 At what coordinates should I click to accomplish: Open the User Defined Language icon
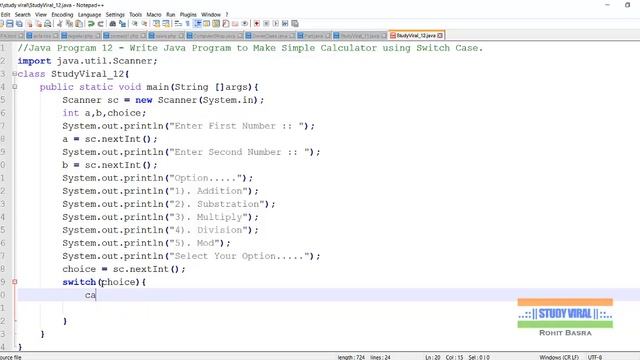pos(207,24)
